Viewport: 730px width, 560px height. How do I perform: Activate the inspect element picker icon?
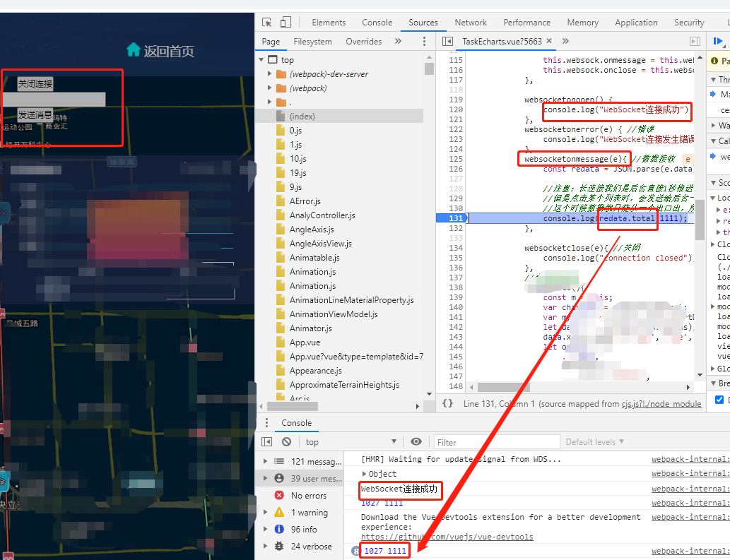click(266, 23)
